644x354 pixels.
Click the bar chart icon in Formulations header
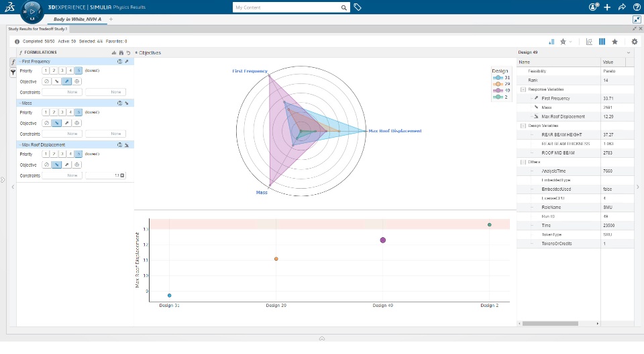coord(114,52)
